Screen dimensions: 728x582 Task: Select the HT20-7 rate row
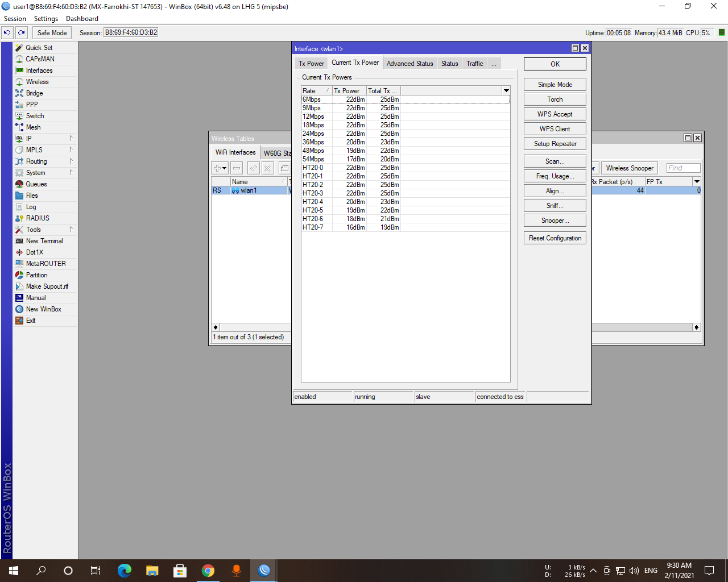click(405, 227)
